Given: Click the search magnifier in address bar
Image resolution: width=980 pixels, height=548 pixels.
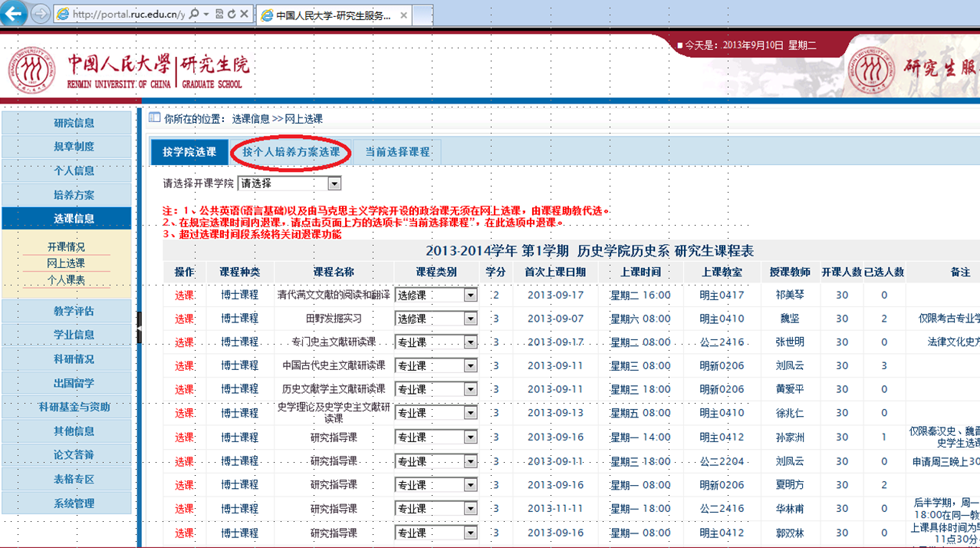Looking at the screenshot, I should pos(194,15).
